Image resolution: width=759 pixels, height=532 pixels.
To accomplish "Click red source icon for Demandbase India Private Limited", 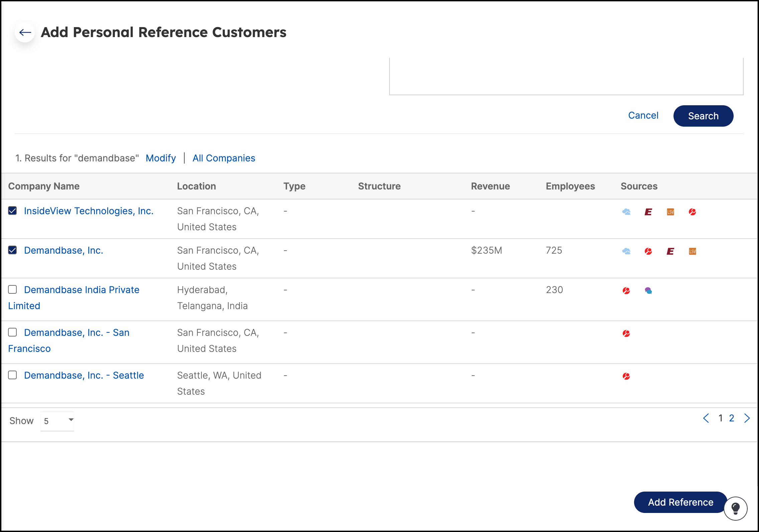I will (626, 290).
